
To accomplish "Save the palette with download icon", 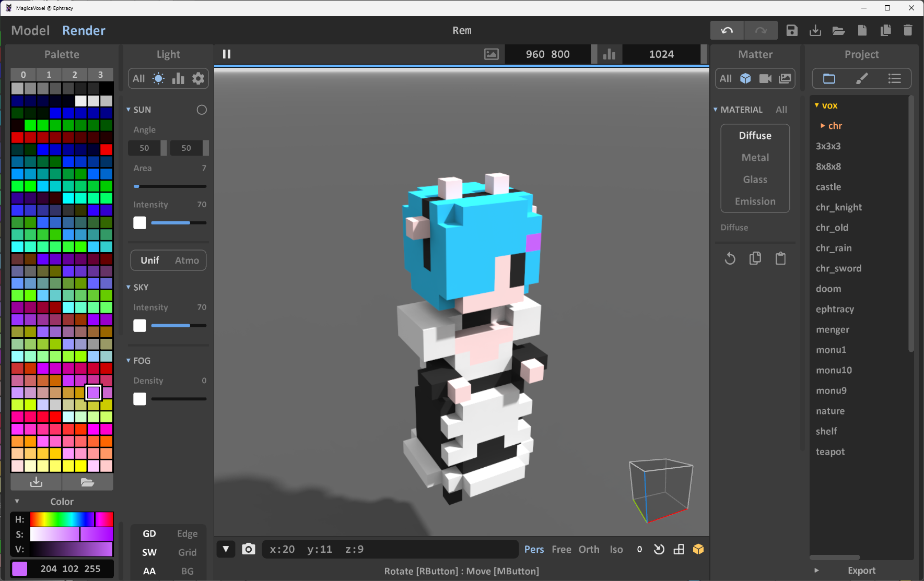I will click(x=36, y=482).
